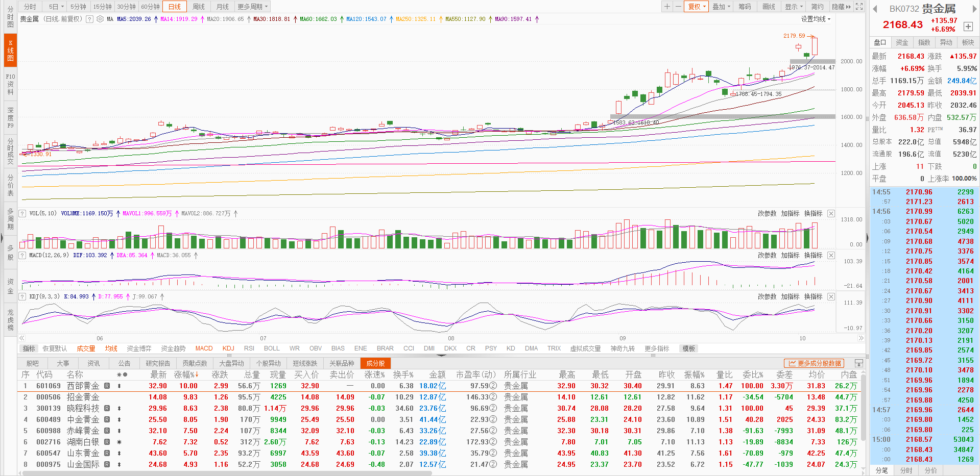Screen dimensions: 980x476
Task: Close the MACD indicator panel
Action: coord(831,255)
